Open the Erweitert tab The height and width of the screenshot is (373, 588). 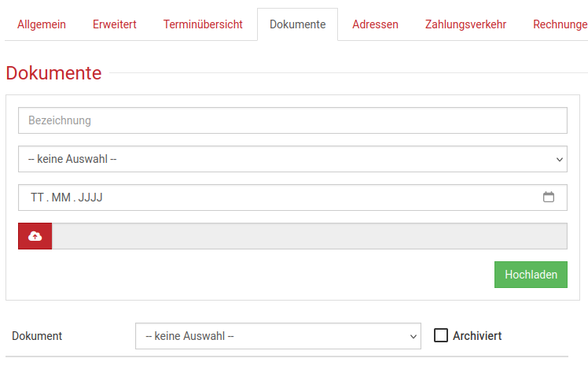[115, 24]
